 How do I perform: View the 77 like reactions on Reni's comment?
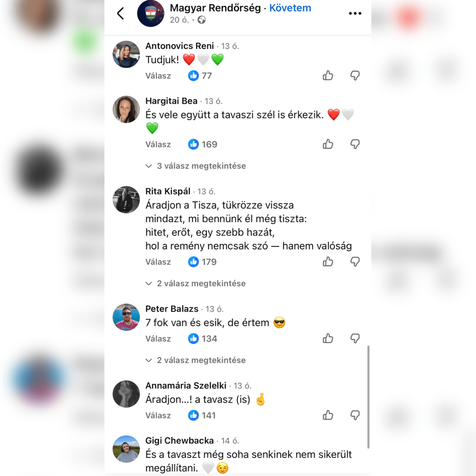click(x=200, y=76)
